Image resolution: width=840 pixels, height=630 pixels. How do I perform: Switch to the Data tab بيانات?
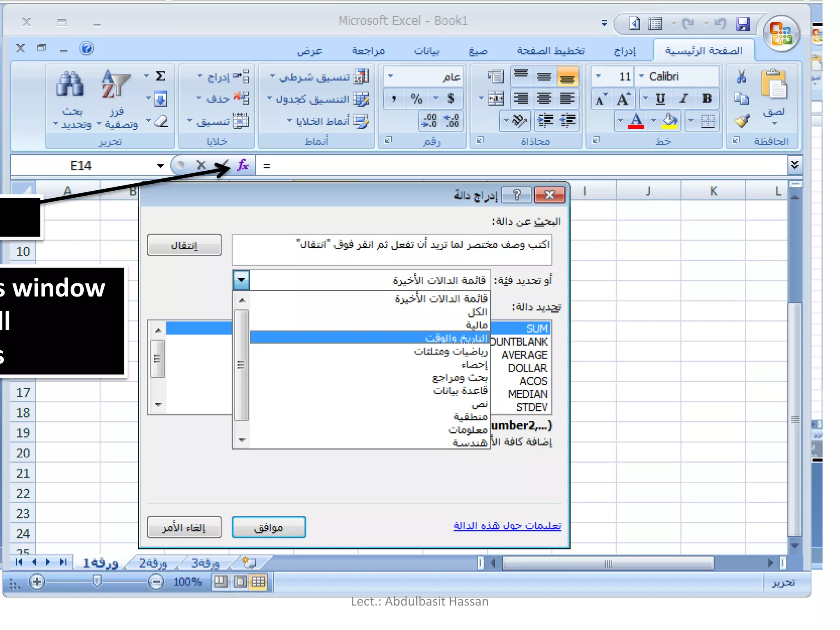tap(427, 51)
